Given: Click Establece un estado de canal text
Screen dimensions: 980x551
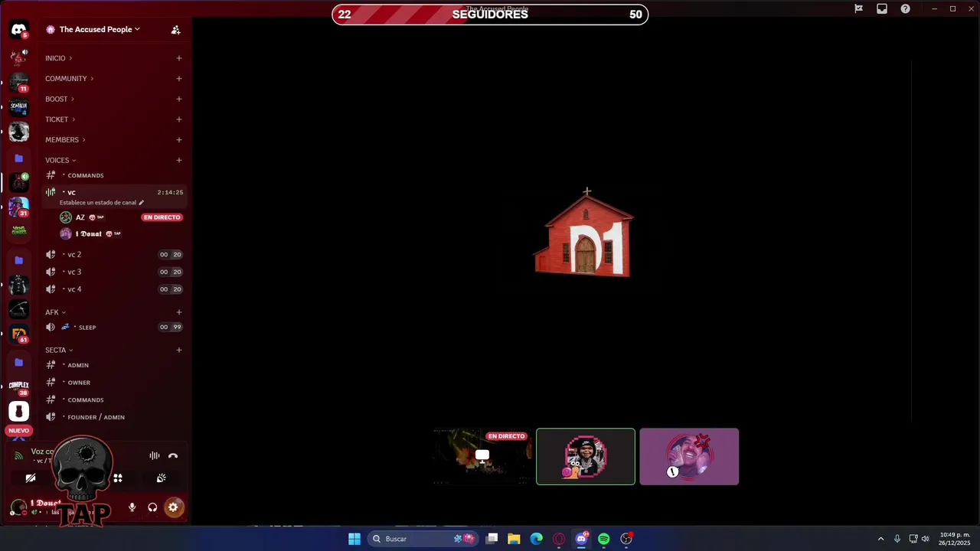Looking at the screenshot, I should (98, 203).
